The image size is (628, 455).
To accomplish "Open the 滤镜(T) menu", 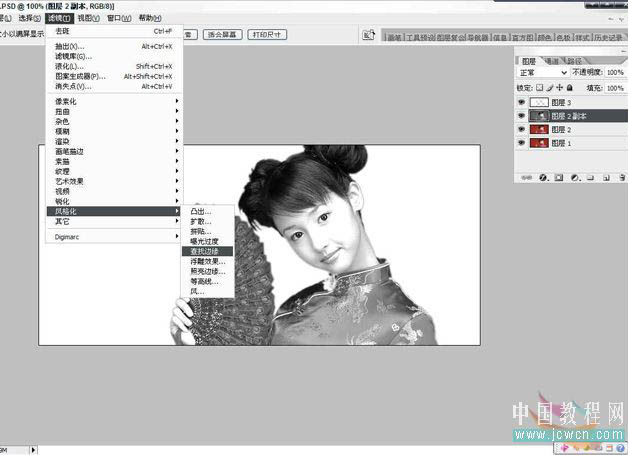I will [x=59, y=18].
